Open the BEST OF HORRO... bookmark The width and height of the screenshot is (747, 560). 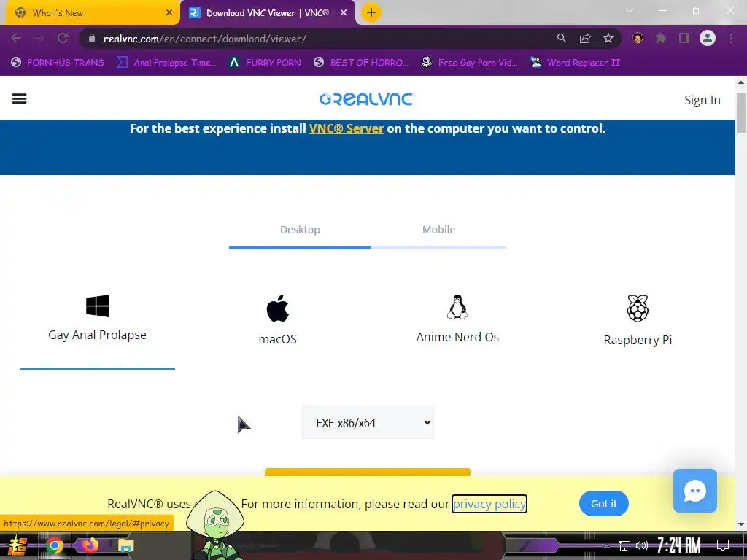tap(361, 63)
